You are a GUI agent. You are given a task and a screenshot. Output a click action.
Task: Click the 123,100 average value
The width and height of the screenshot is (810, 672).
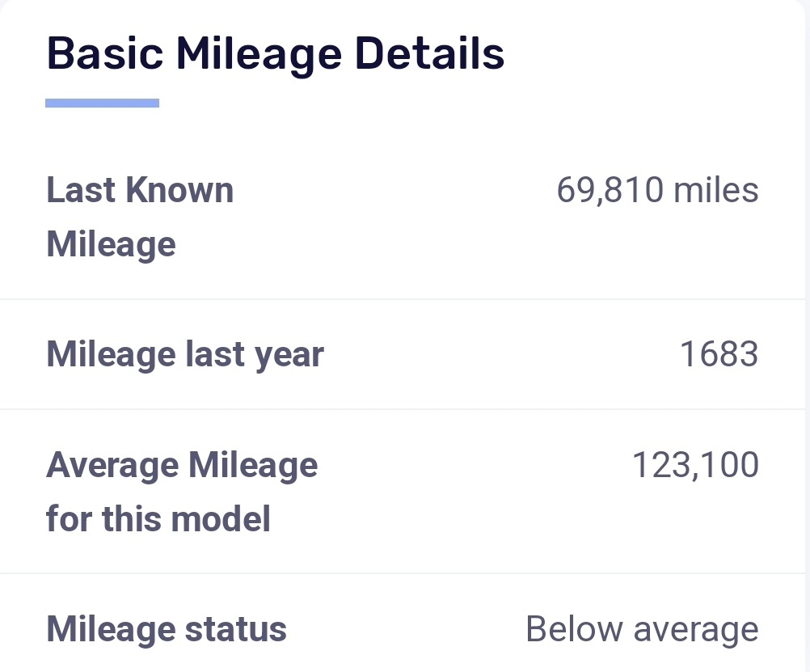point(695,466)
